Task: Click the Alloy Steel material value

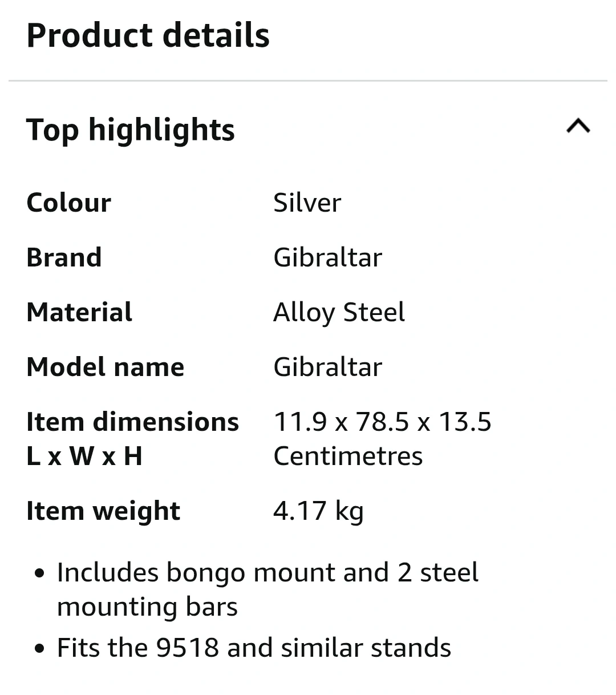Action: [x=339, y=312]
